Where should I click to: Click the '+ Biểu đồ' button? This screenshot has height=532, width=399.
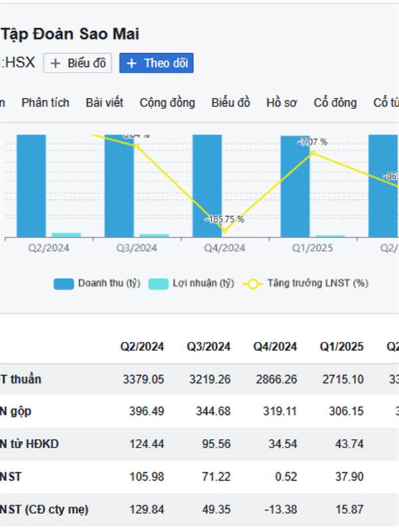pyautogui.click(x=77, y=63)
